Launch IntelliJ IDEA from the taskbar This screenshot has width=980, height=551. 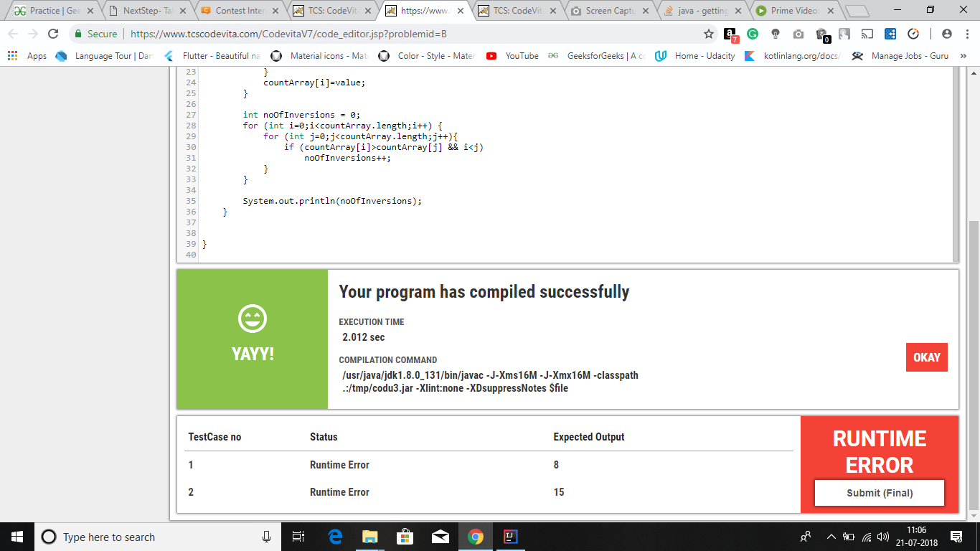click(511, 537)
